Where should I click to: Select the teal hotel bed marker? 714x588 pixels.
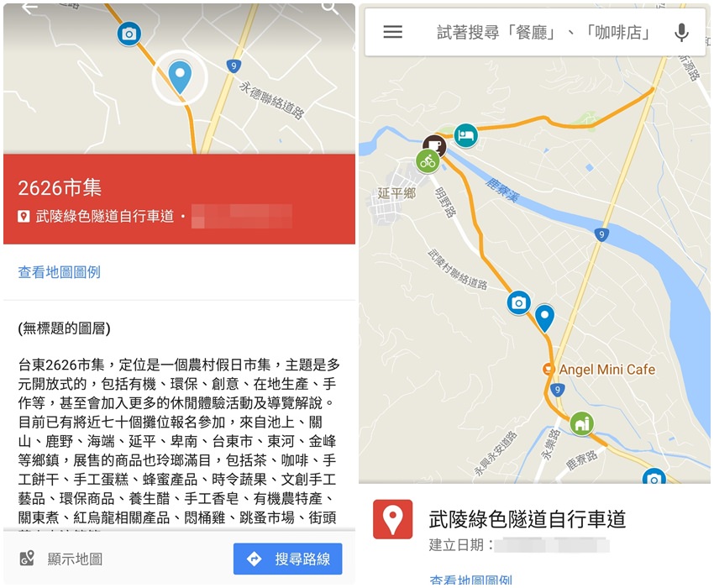click(x=465, y=135)
